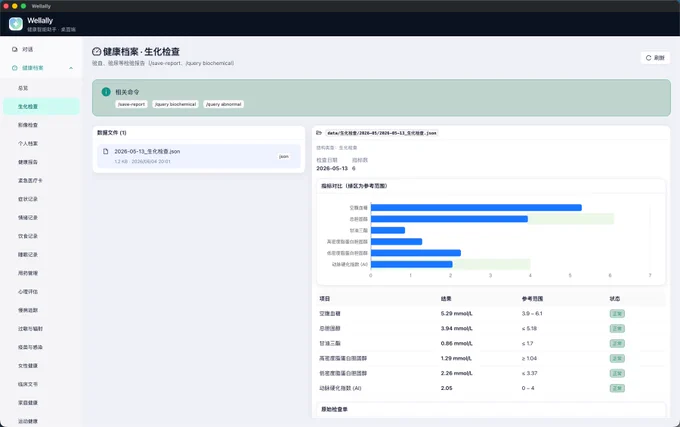680x427 pixels.
Task: Open 健康报告 in the sidebar
Action: [41, 162]
